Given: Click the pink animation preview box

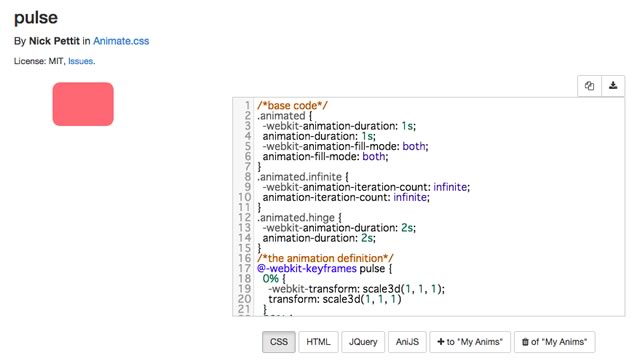Looking at the screenshot, I should [x=83, y=104].
